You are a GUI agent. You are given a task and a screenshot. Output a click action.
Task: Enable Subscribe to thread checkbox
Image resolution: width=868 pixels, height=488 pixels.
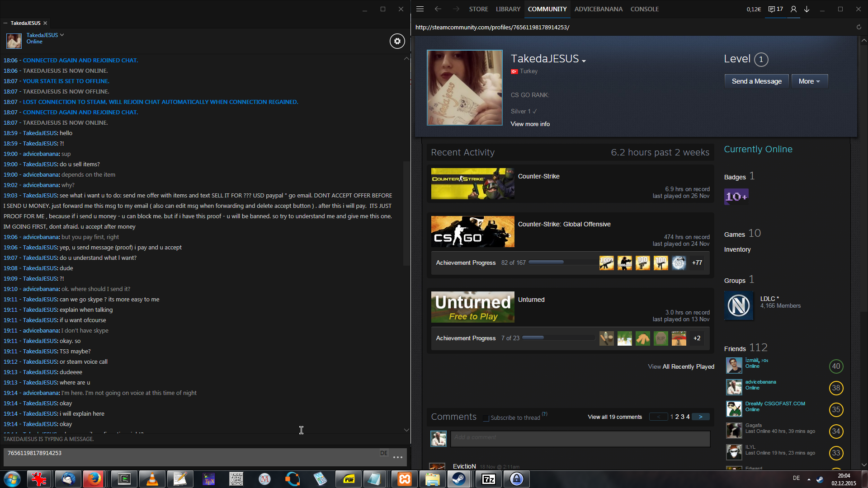486,418
